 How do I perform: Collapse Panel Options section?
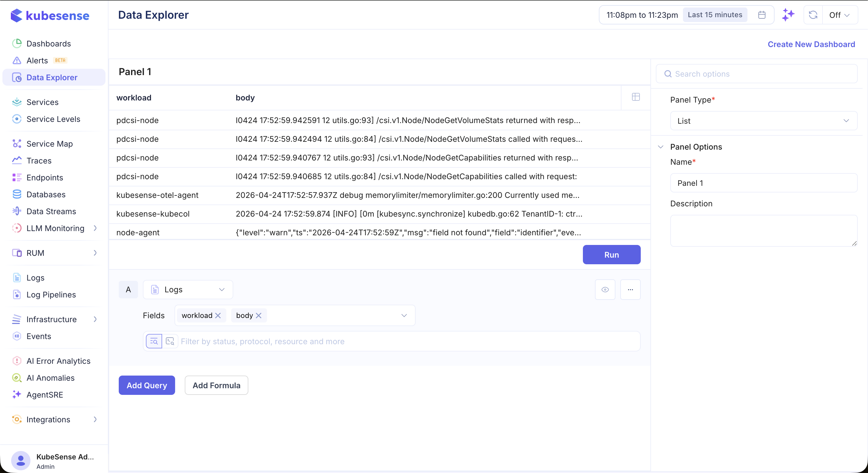click(x=660, y=147)
